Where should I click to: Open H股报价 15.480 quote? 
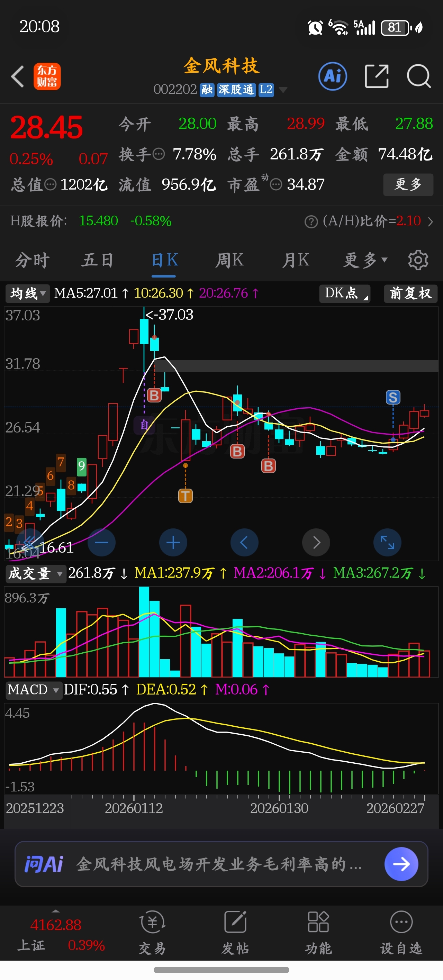[91, 221]
